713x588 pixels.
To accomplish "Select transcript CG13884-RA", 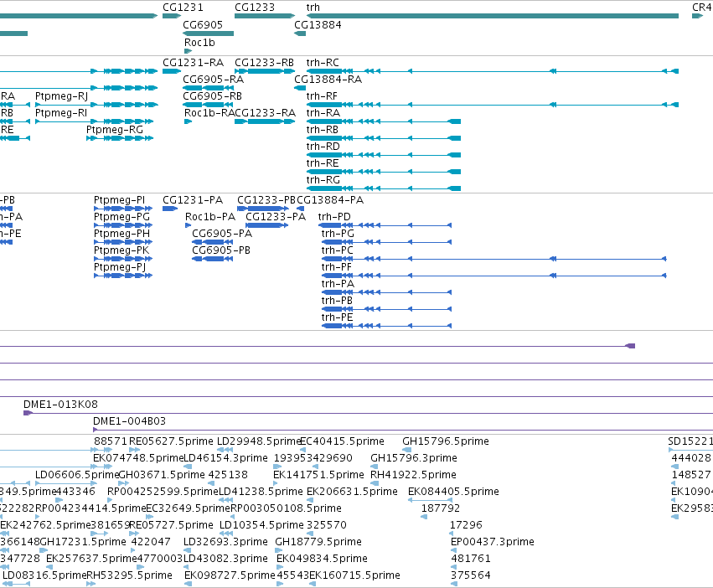I will click(x=328, y=80).
